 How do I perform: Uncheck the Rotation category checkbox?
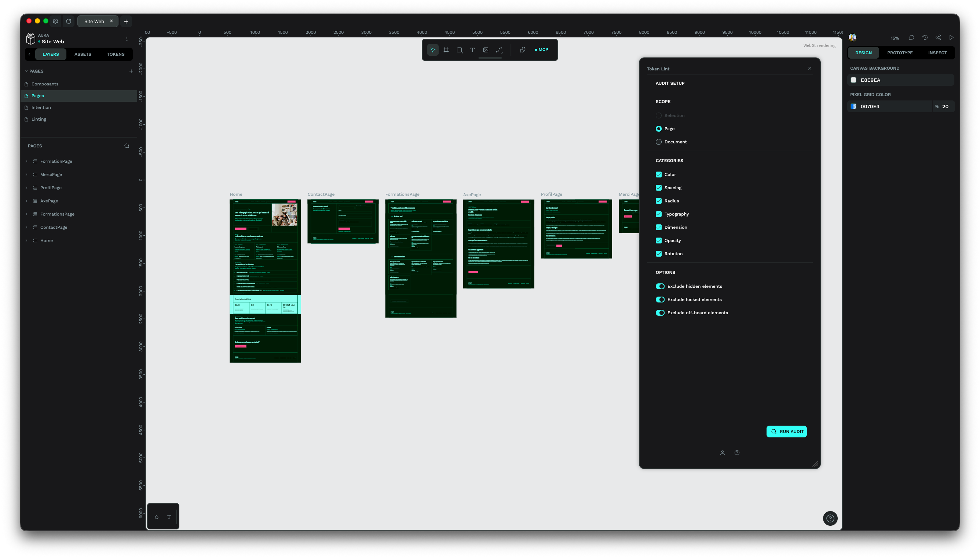pyautogui.click(x=658, y=254)
